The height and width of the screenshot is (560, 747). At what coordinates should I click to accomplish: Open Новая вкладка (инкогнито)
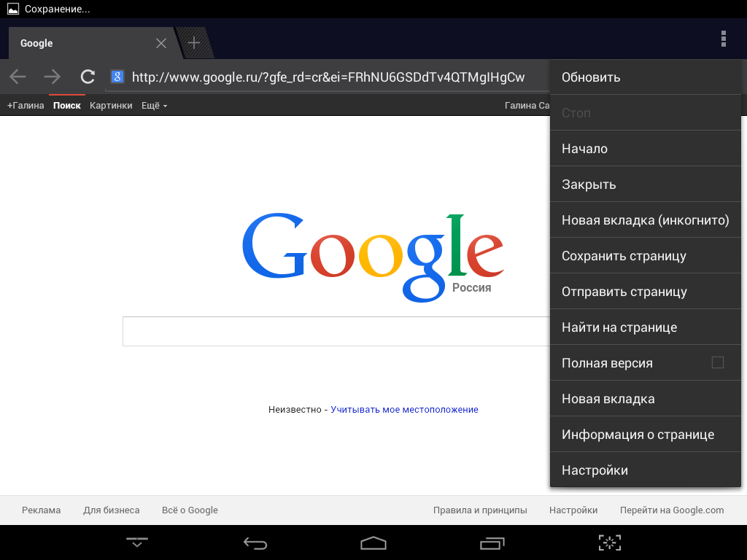click(x=646, y=220)
